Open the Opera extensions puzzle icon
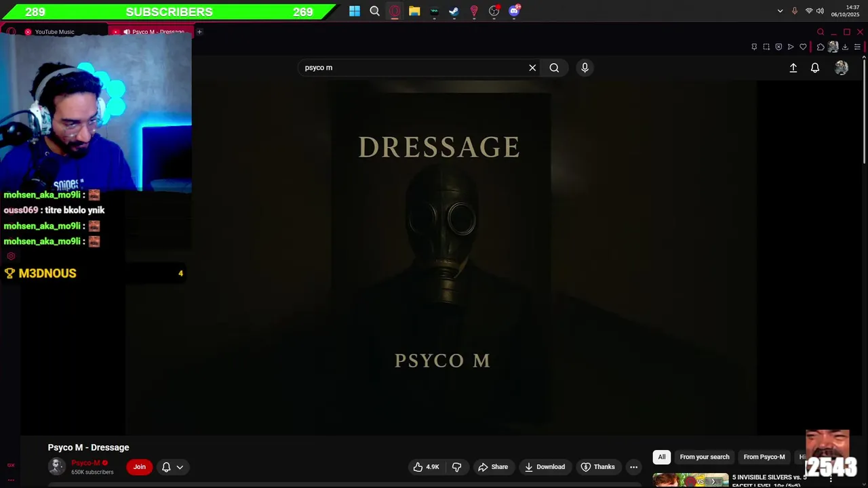Image resolution: width=868 pixels, height=488 pixels. click(821, 47)
